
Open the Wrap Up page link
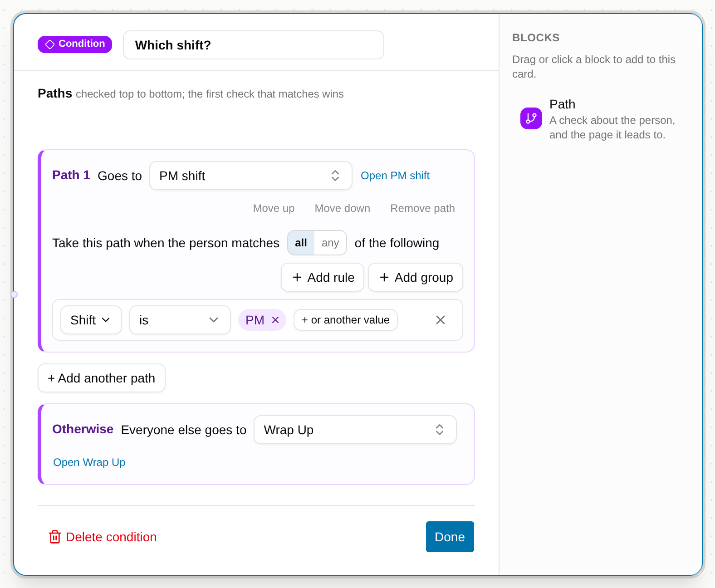[x=89, y=462]
